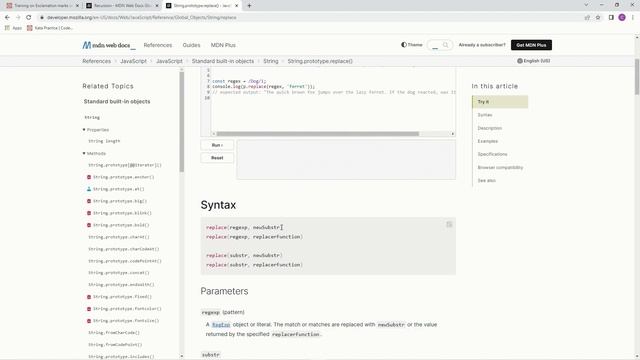Open the English (US) language dropdown
Image resolution: width=640 pixels, height=360 pixels.
point(533,61)
